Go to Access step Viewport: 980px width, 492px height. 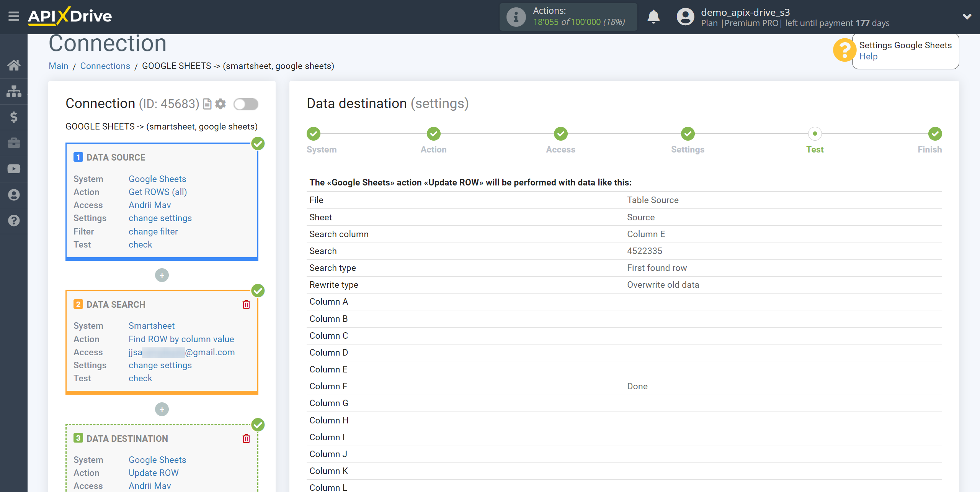pos(561,134)
